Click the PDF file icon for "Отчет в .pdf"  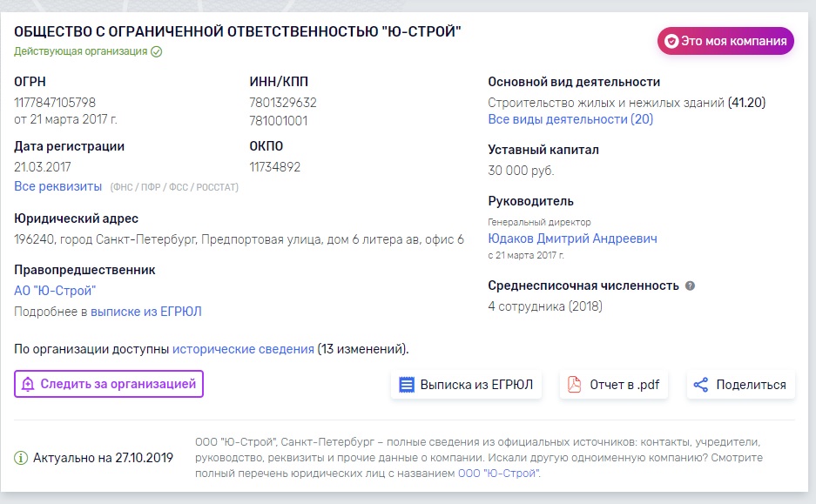[x=575, y=385]
